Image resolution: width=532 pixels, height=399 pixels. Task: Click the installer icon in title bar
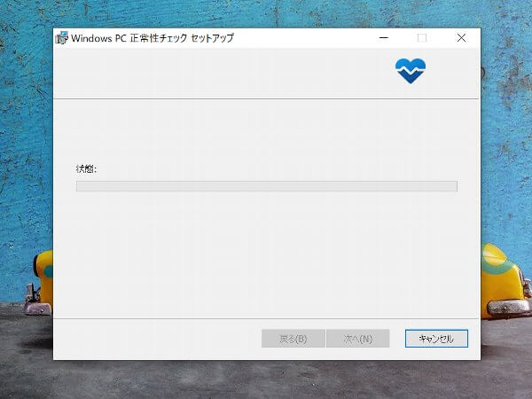(x=62, y=37)
